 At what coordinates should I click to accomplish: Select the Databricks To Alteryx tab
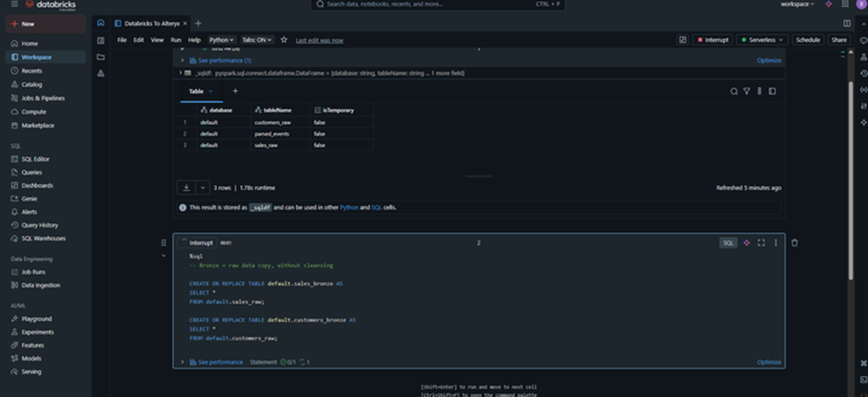(151, 23)
